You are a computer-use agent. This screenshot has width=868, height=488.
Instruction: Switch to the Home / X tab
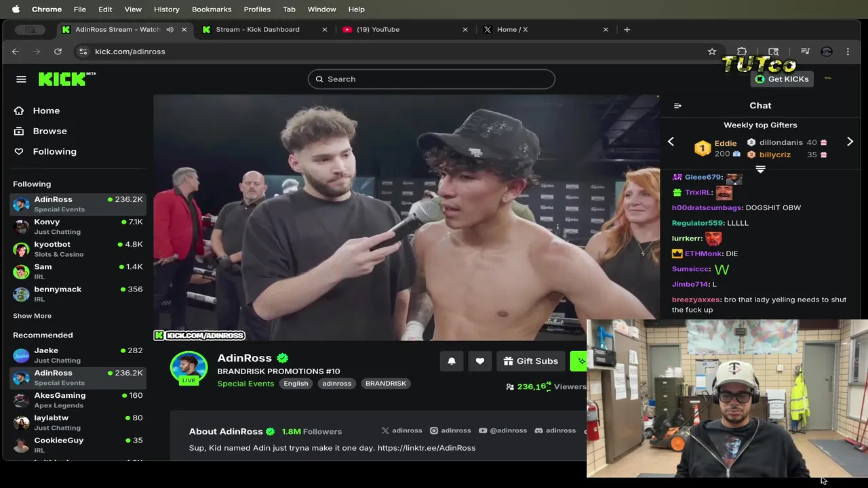click(546, 30)
